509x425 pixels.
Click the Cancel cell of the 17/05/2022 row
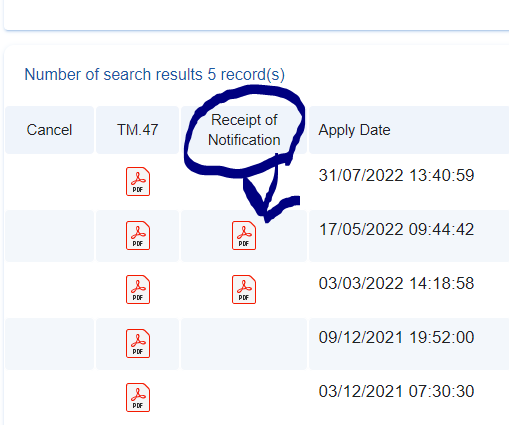[49, 236]
